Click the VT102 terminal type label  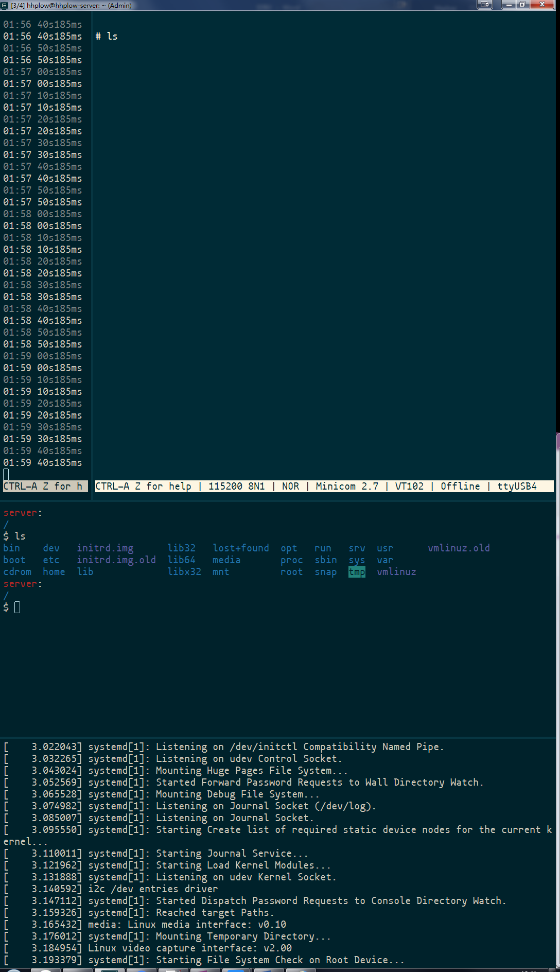409,487
